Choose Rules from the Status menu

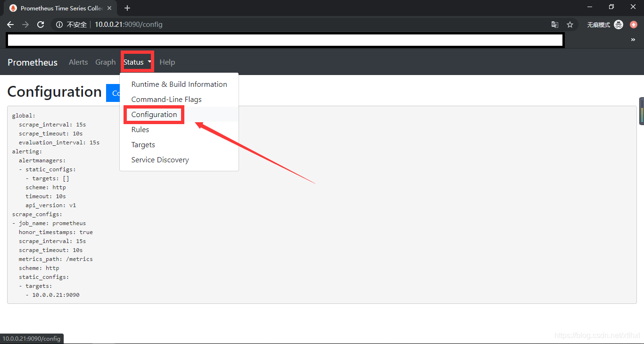click(x=179, y=129)
